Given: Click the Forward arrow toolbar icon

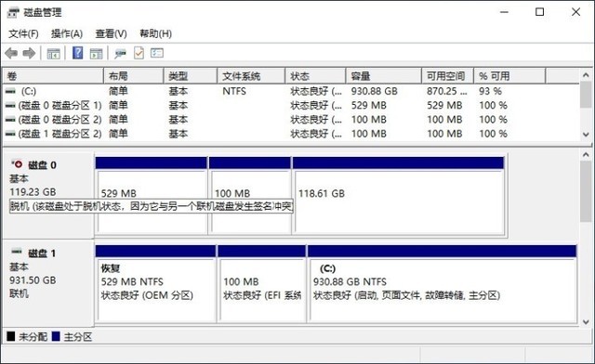Looking at the screenshot, I should 29,54.
